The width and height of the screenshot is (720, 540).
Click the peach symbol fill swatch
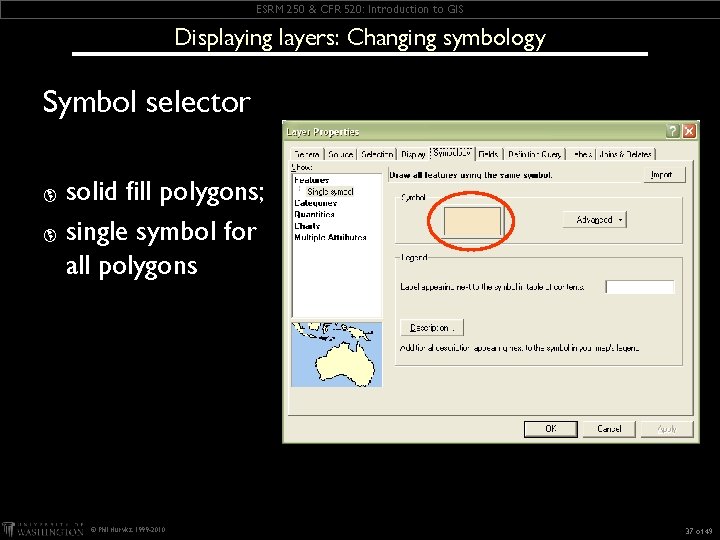[x=472, y=221]
